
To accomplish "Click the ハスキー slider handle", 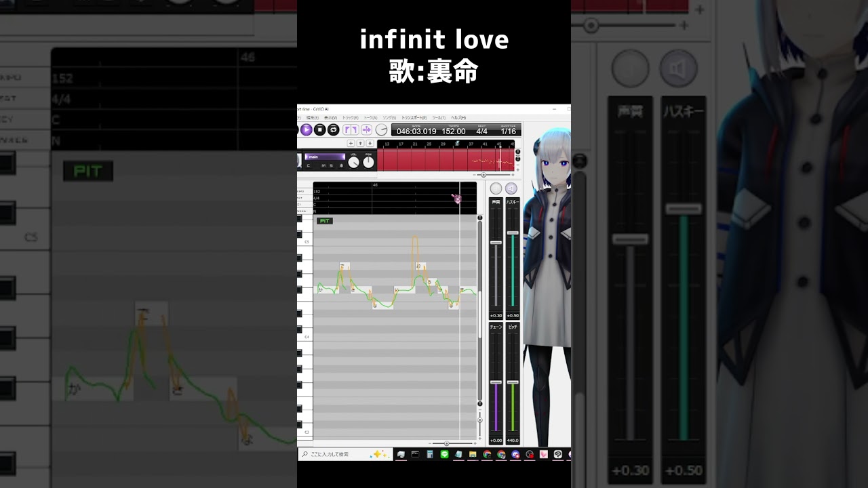I will coord(513,233).
